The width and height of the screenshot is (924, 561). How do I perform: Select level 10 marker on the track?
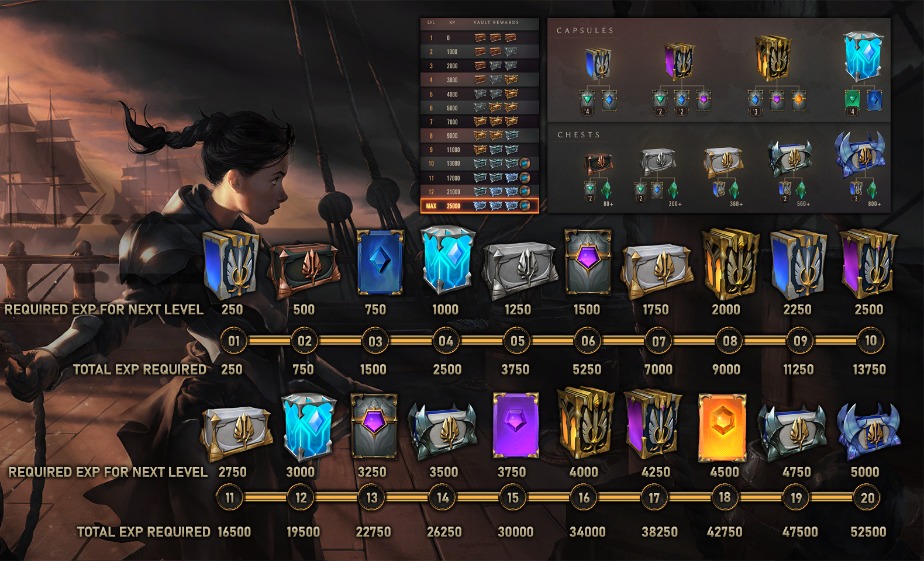870,341
